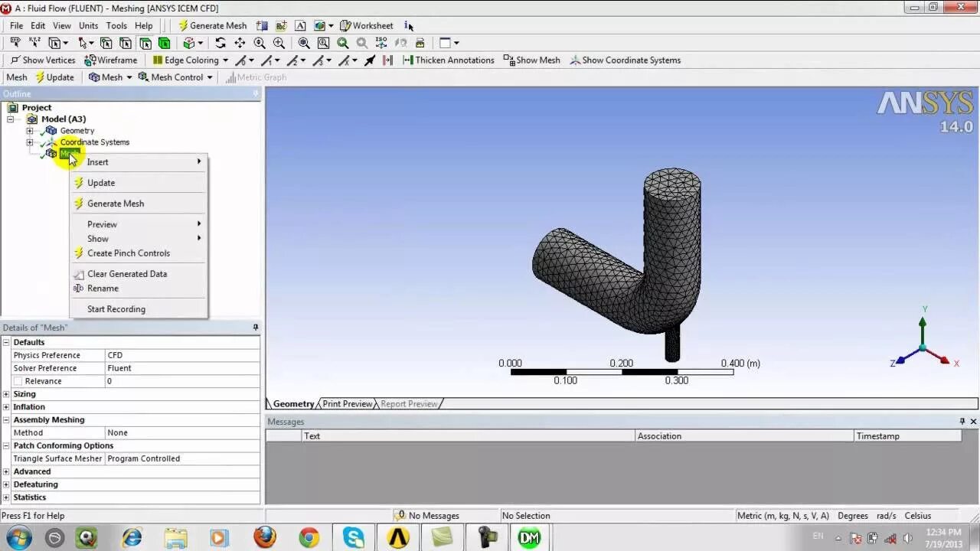Click the Metric Graph button
Image resolution: width=980 pixels, height=551 pixels.
256,77
